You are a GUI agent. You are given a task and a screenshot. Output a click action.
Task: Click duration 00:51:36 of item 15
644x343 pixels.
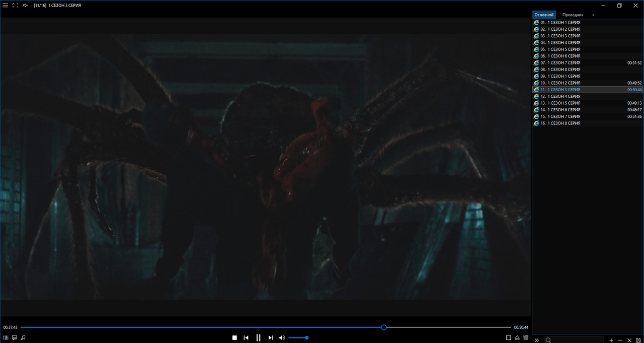(x=634, y=116)
